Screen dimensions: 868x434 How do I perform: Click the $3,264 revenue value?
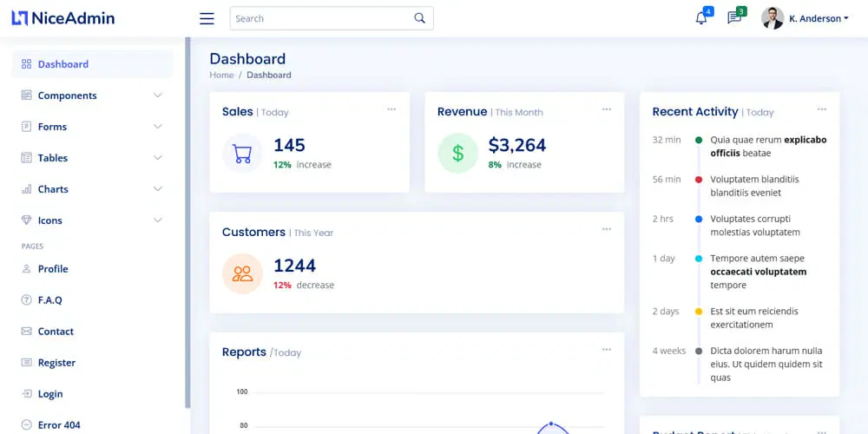coord(517,146)
